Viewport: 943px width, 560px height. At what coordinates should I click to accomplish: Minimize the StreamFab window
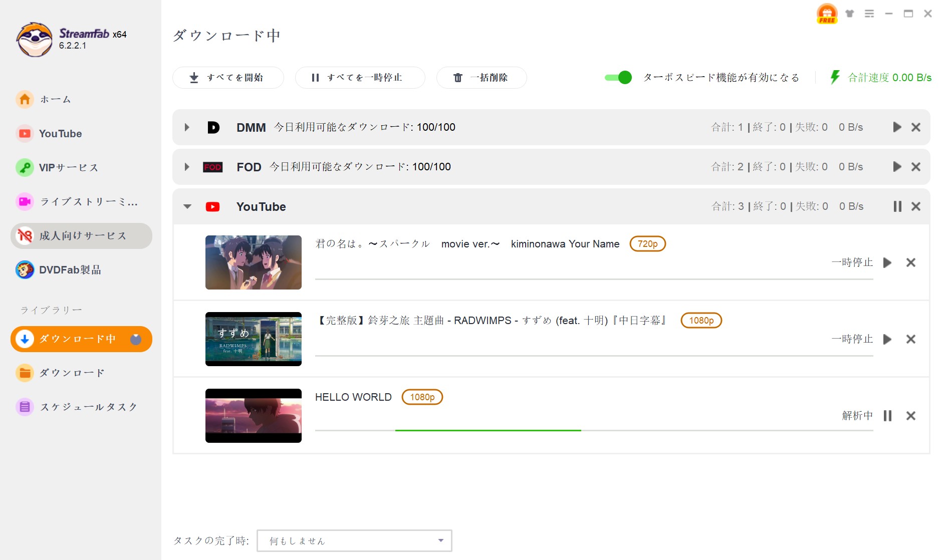pyautogui.click(x=889, y=14)
